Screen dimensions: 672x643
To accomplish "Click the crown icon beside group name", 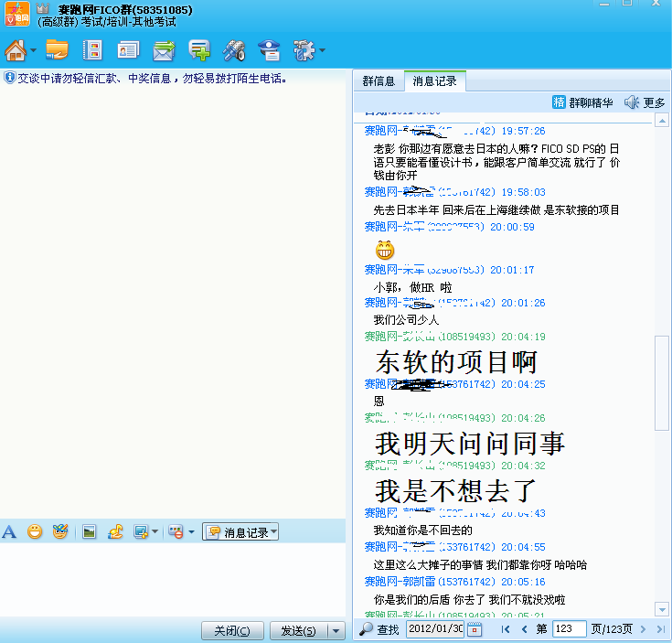I will pos(42,8).
